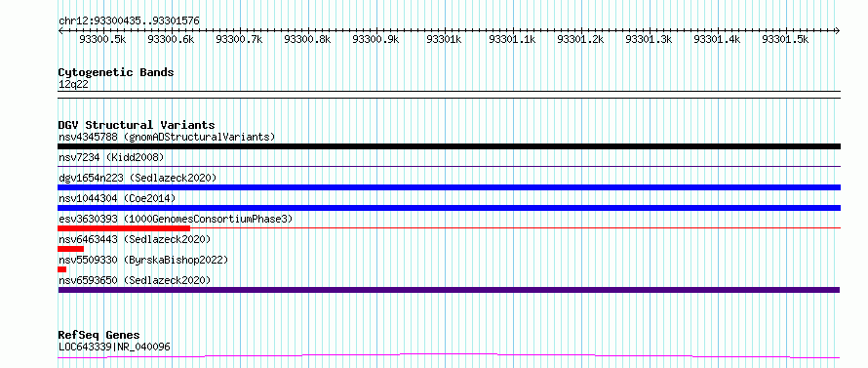Click the 93300.6k ruler tick label
The height and width of the screenshot is (368, 868).
click(x=171, y=39)
